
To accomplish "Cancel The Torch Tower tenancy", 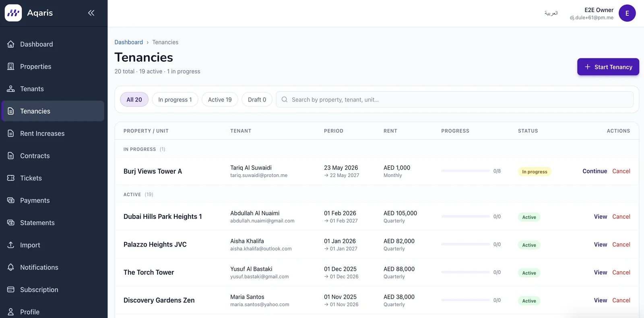I will (x=621, y=272).
